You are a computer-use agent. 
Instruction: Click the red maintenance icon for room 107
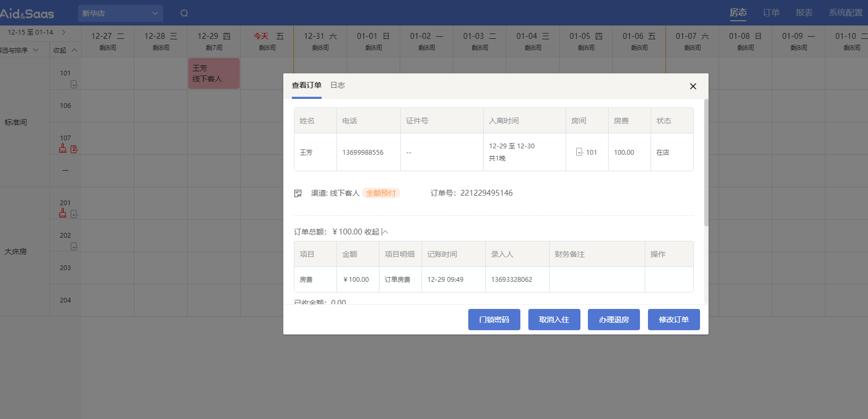74,149
